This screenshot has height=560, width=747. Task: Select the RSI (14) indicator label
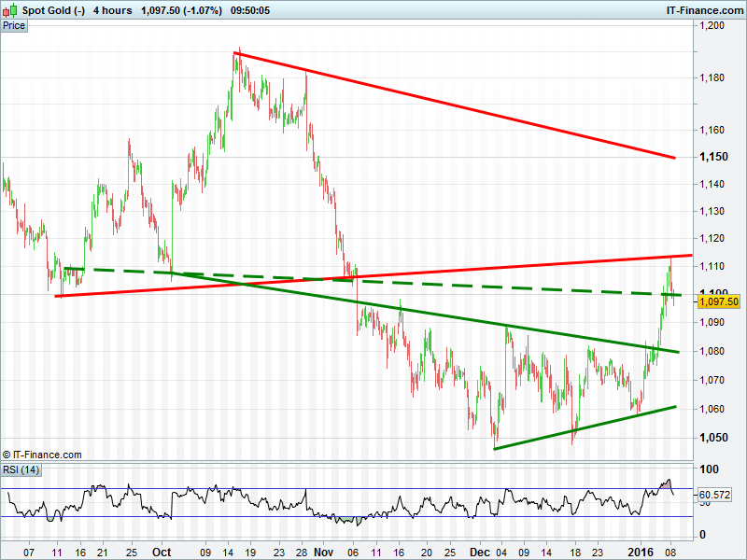pyautogui.click(x=21, y=469)
